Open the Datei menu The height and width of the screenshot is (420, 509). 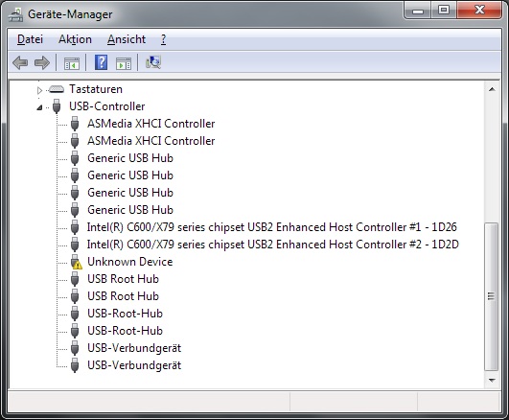(x=30, y=39)
